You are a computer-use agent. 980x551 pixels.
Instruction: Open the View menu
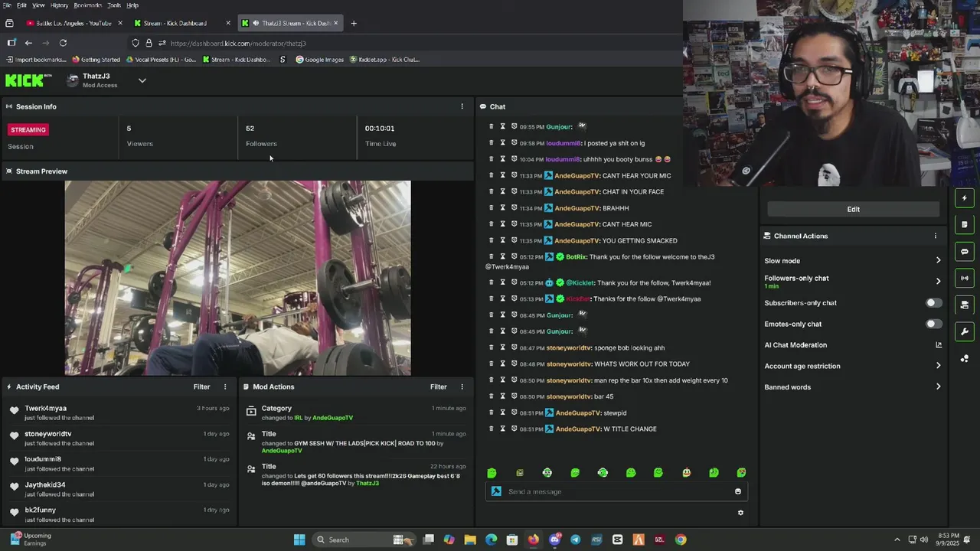[x=38, y=5]
